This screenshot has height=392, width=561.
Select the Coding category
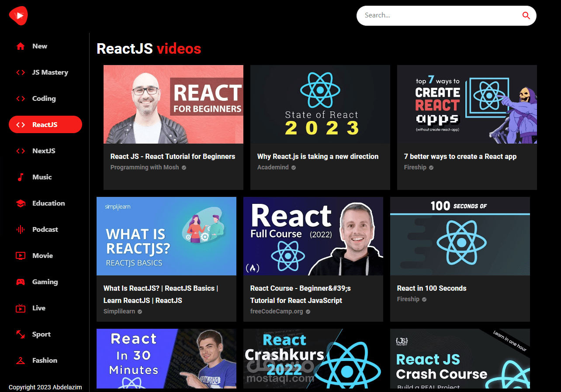click(x=45, y=99)
